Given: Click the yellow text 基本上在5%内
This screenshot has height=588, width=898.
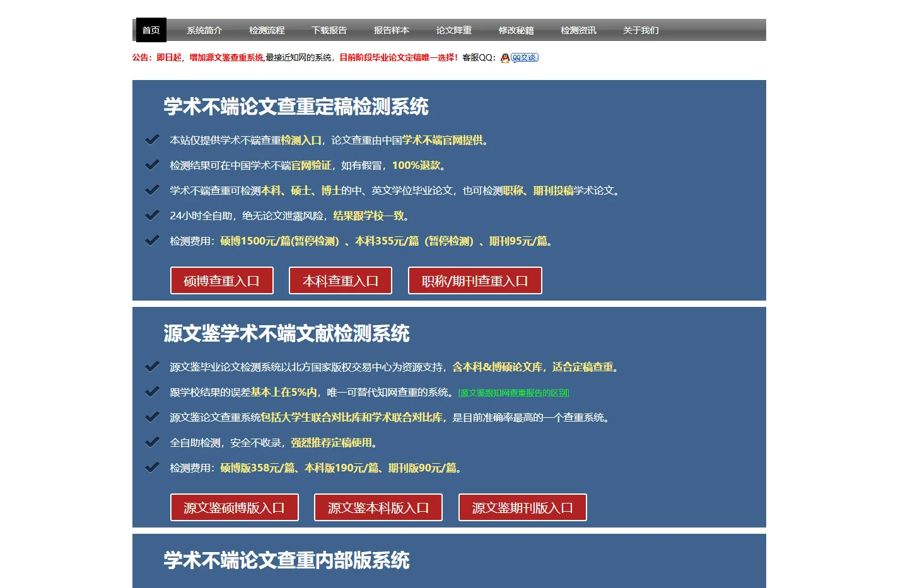Looking at the screenshot, I should [x=284, y=392].
